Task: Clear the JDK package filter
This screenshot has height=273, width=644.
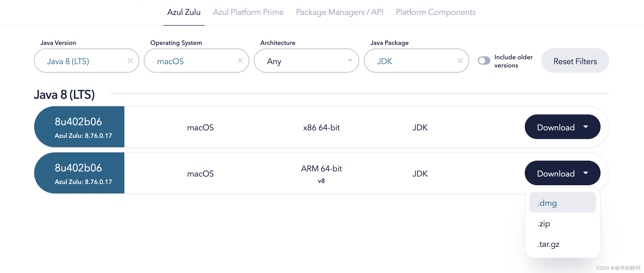Action: (460, 61)
